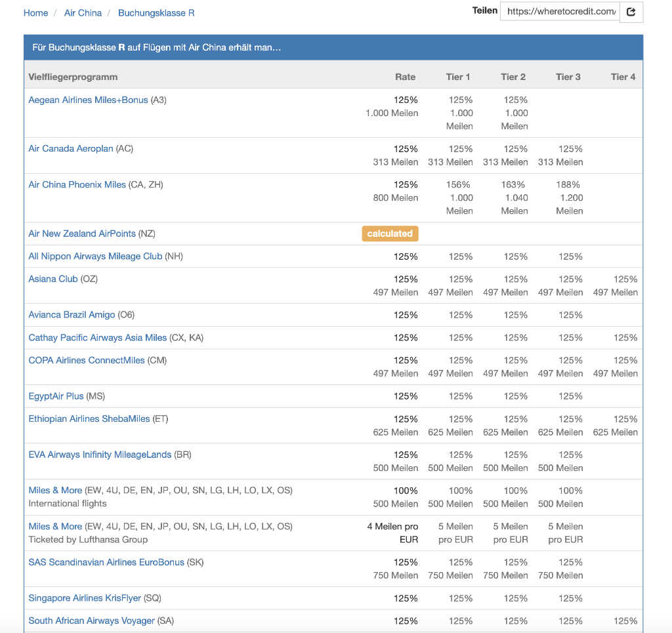Open Ethiopian Airlines ShebaMiles link
Screen dimensions: 672x633
(x=89, y=419)
